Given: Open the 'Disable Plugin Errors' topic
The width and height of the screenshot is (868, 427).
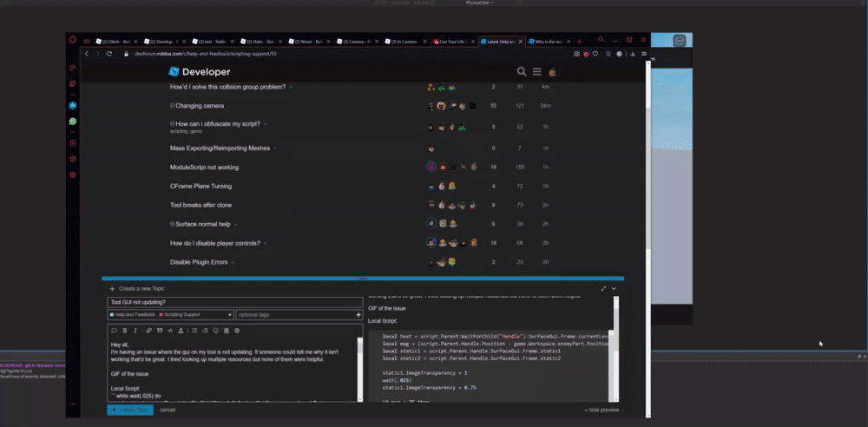Looking at the screenshot, I should [x=199, y=262].
